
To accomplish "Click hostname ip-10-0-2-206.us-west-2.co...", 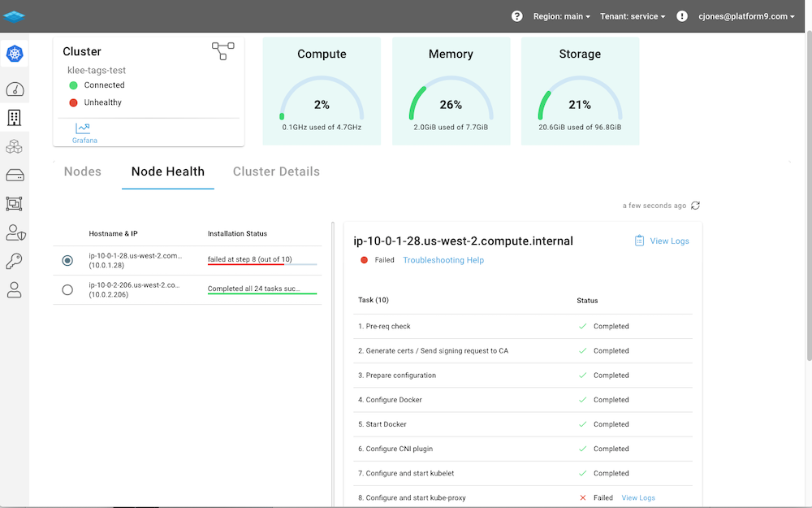I will click(x=134, y=285).
